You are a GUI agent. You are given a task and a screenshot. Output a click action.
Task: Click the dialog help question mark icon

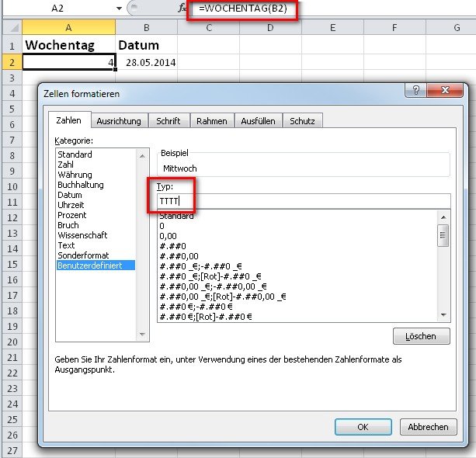tap(415, 90)
